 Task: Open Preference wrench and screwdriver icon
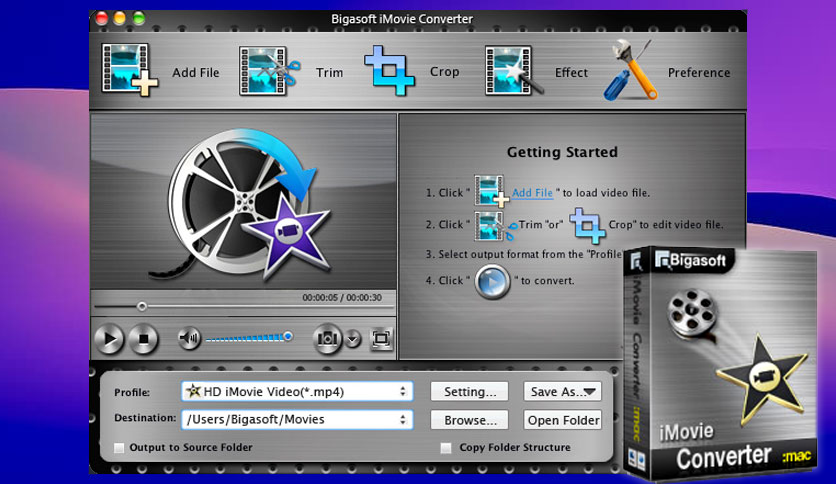click(631, 70)
